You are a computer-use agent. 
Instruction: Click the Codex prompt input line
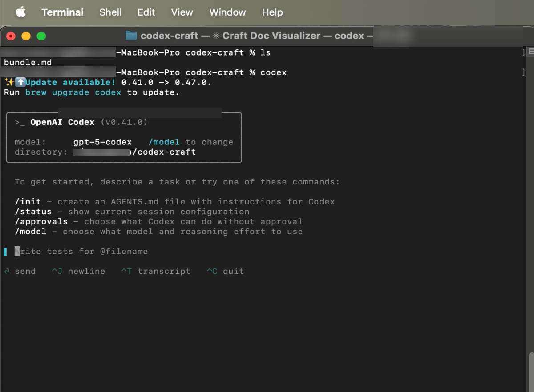(x=76, y=251)
